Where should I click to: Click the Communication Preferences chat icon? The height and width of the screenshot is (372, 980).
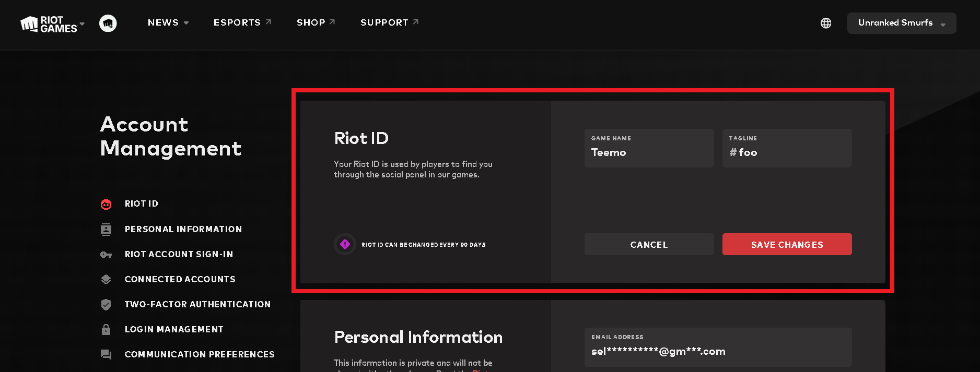(x=106, y=355)
